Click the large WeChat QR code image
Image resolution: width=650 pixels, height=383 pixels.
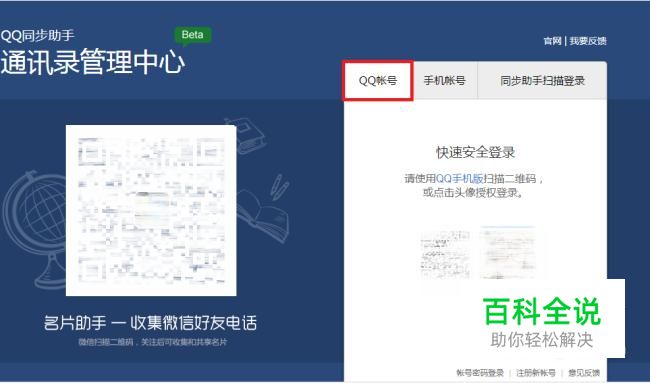151,211
